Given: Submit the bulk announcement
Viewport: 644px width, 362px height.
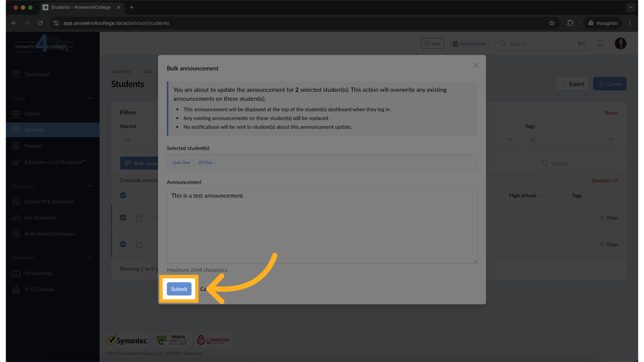Looking at the screenshot, I should coord(179,289).
